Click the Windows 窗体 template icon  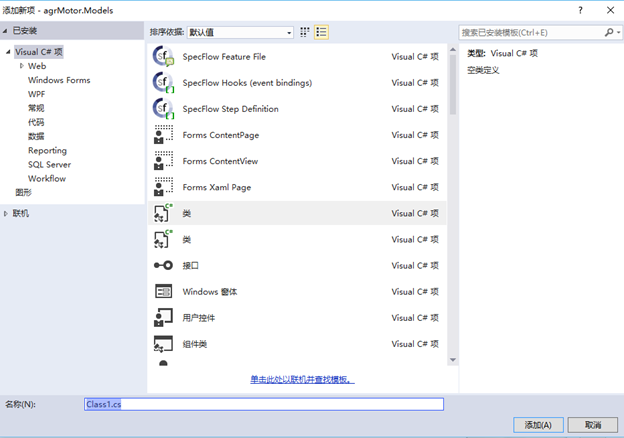pos(163,292)
